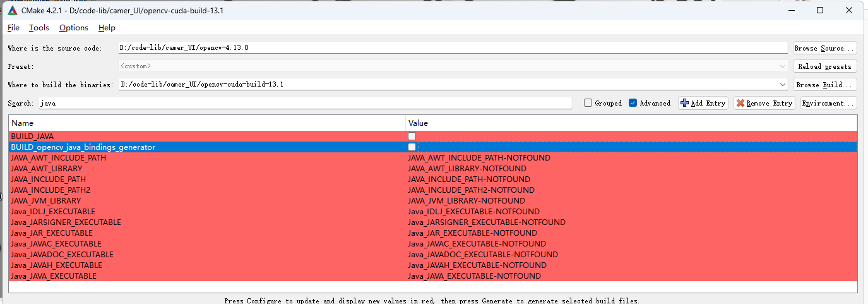Image resolution: width=868 pixels, height=304 pixels.
Task: Select JAVA_INCLUDE_PATH entry name
Action: coord(48,179)
